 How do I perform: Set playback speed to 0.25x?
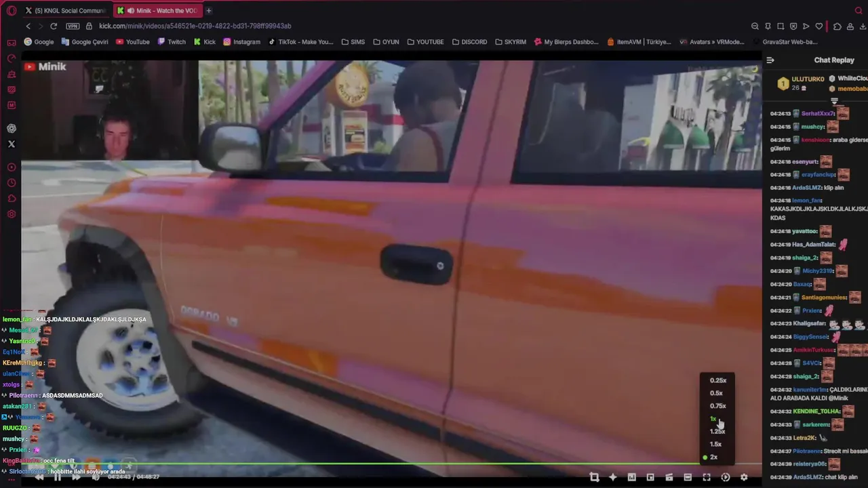tap(717, 380)
